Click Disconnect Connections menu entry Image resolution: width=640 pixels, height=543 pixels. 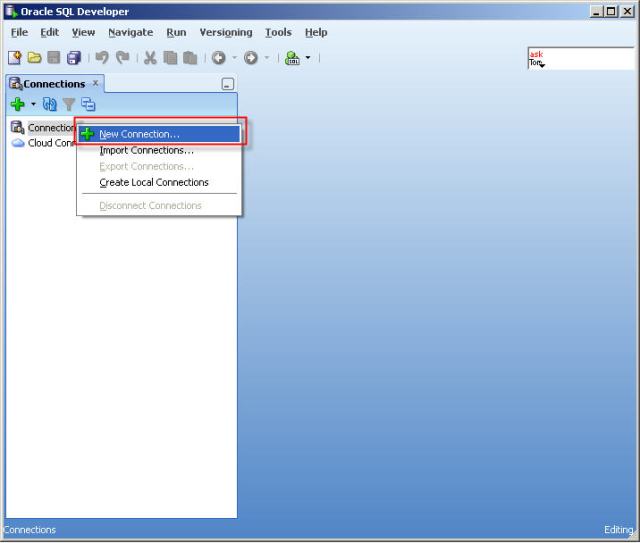tap(159, 205)
